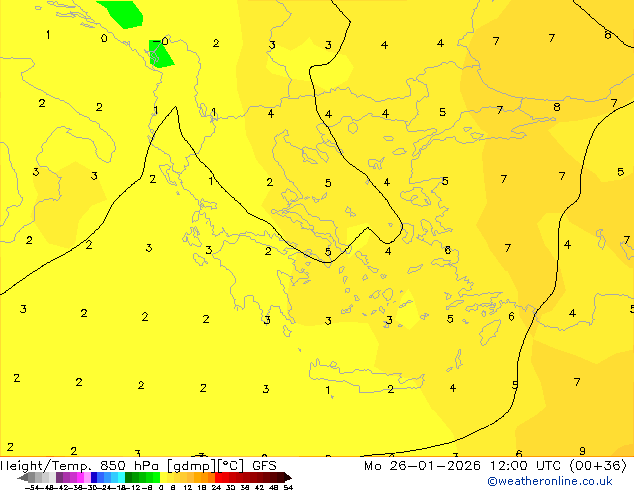Click the 'GFS' model label

point(264,466)
